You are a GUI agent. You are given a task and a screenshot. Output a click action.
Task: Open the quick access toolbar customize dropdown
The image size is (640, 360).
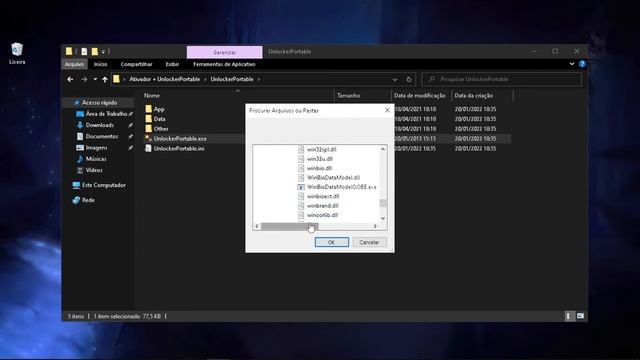point(103,52)
